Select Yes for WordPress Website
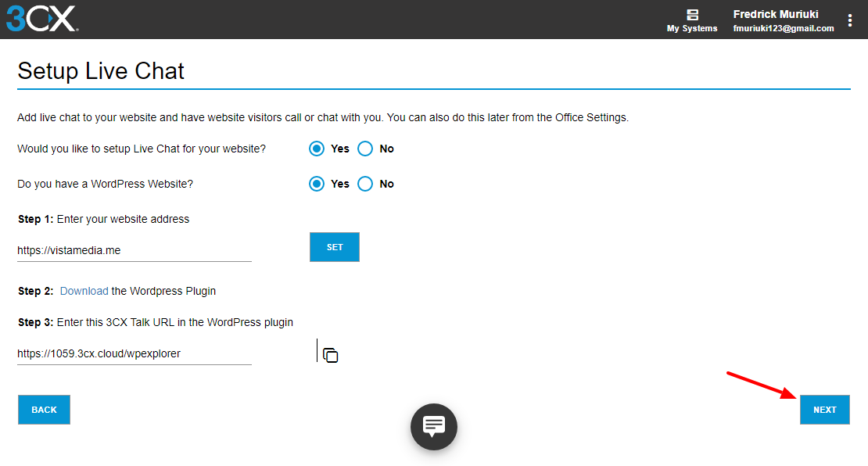The width and height of the screenshot is (868, 466). coord(317,184)
